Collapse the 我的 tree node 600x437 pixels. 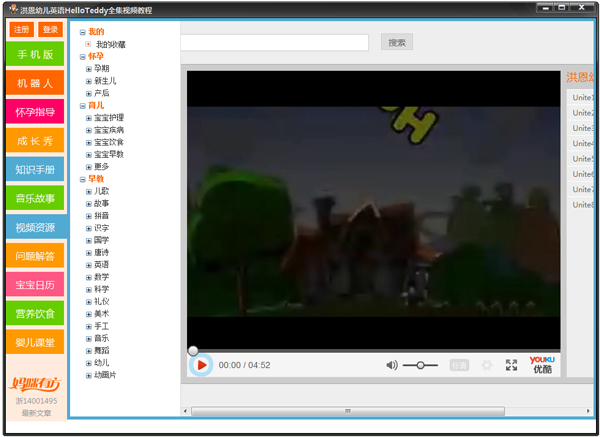coord(82,32)
